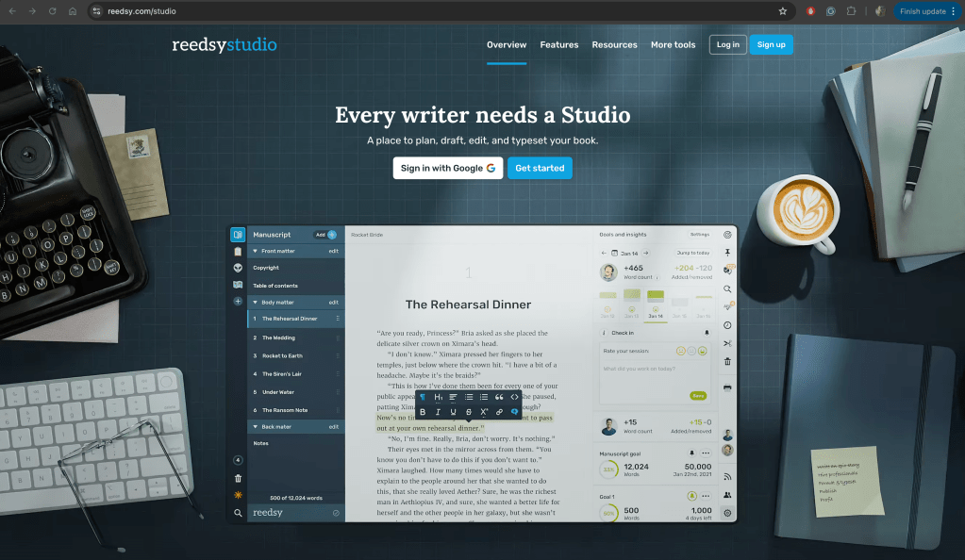
Task: Click the trash icon in the left sidebar
Action: point(238,478)
